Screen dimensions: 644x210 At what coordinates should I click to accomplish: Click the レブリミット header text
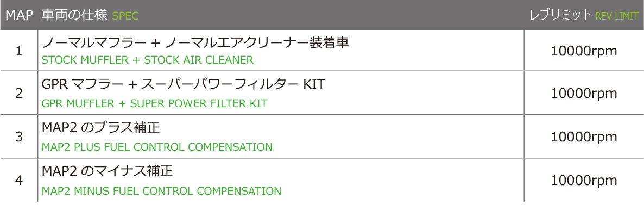click(x=561, y=15)
